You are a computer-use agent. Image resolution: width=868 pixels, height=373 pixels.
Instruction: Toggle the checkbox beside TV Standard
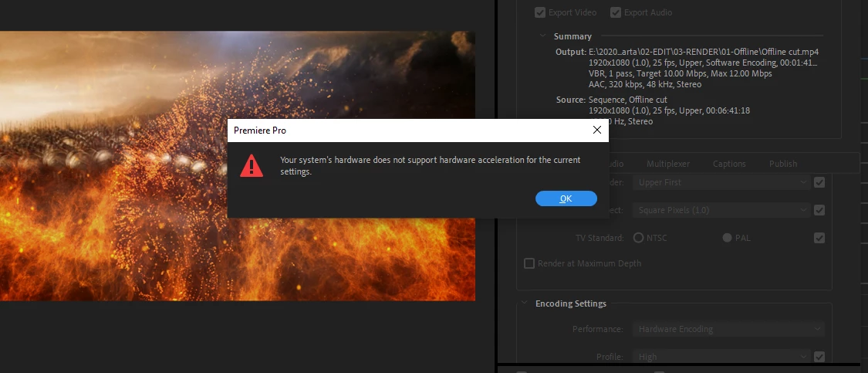pos(819,238)
